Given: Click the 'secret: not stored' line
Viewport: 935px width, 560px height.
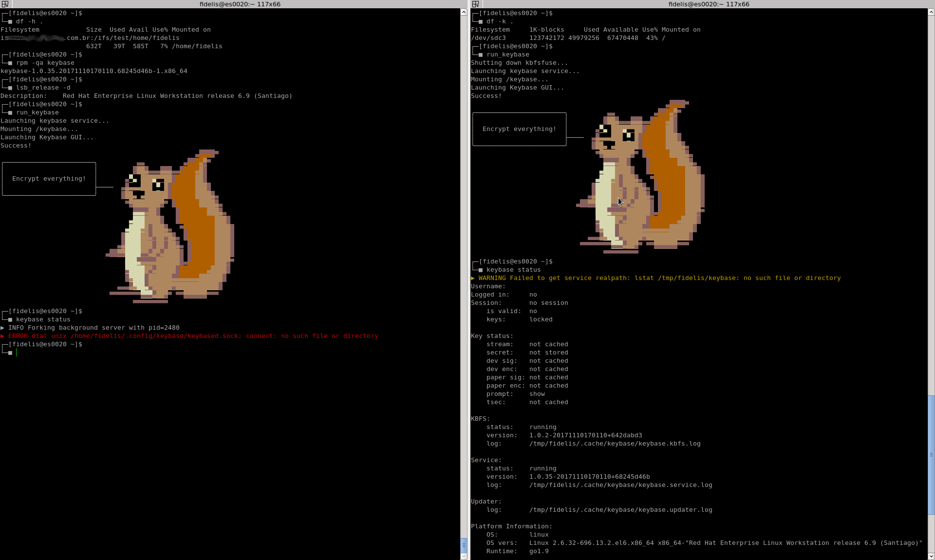Looking at the screenshot, I should click(x=527, y=353).
